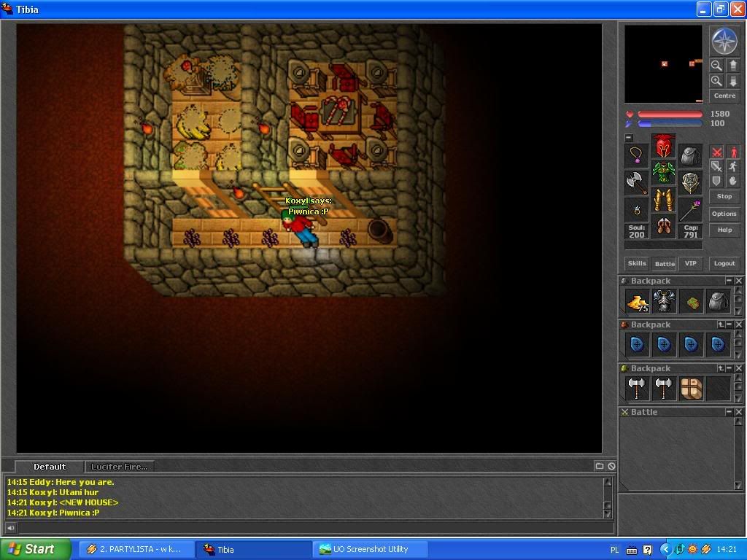This screenshot has height=560, width=747.
Task: Zoom in the minimap
Action: pos(716,80)
